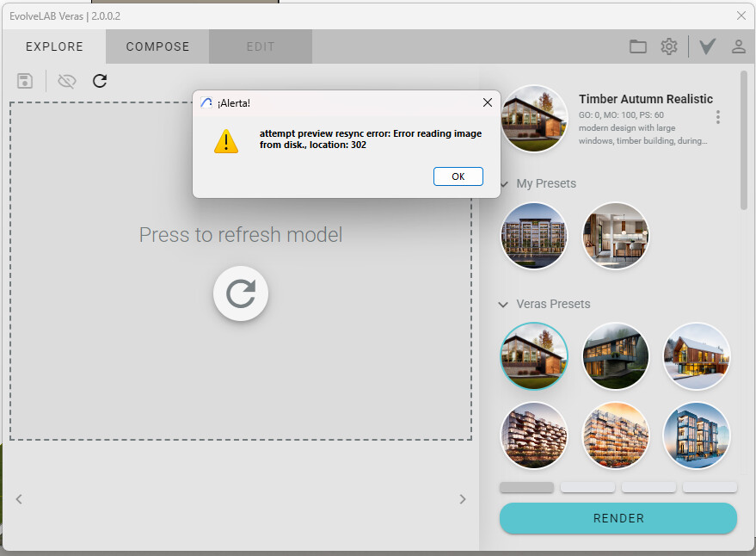Close the ¡Alerta! dialog with X

(488, 102)
